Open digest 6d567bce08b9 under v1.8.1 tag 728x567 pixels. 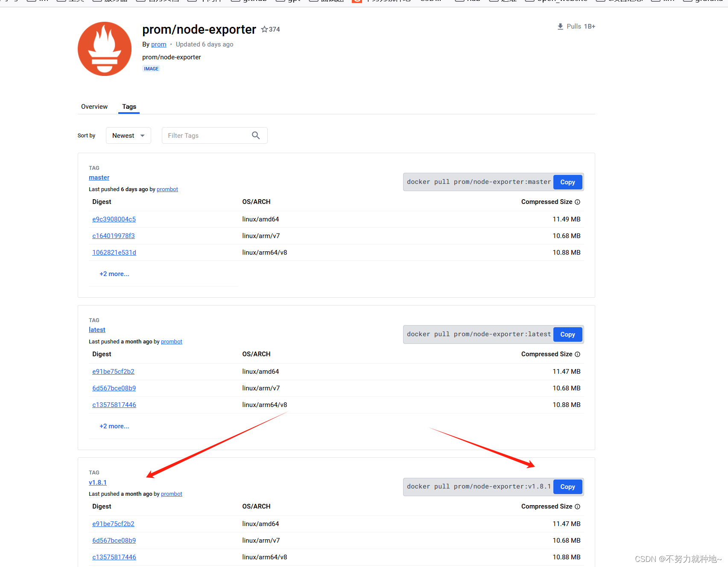click(x=114, y=541)
